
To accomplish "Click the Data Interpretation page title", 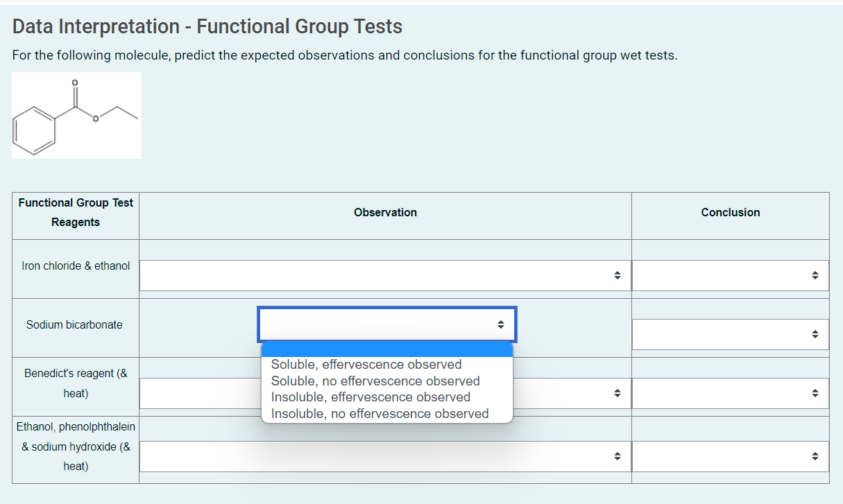I will coord(207,26).
